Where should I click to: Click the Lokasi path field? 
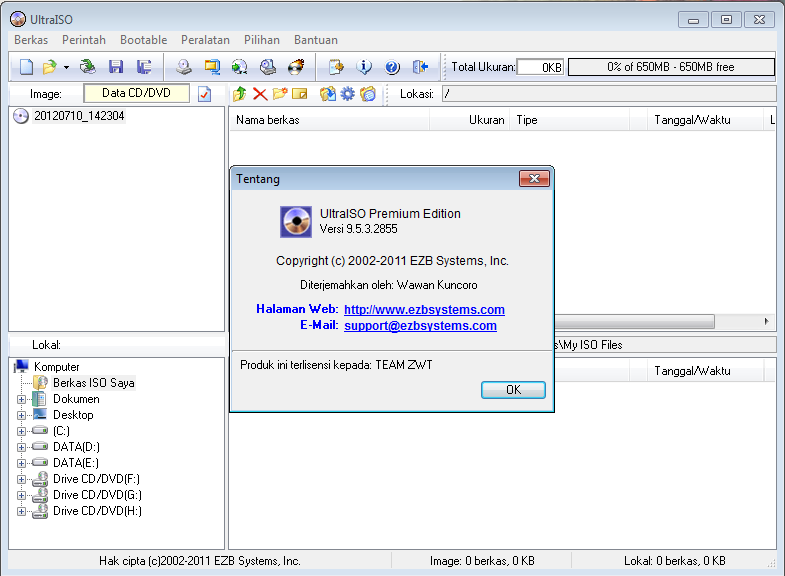click(x=609, y=94)
